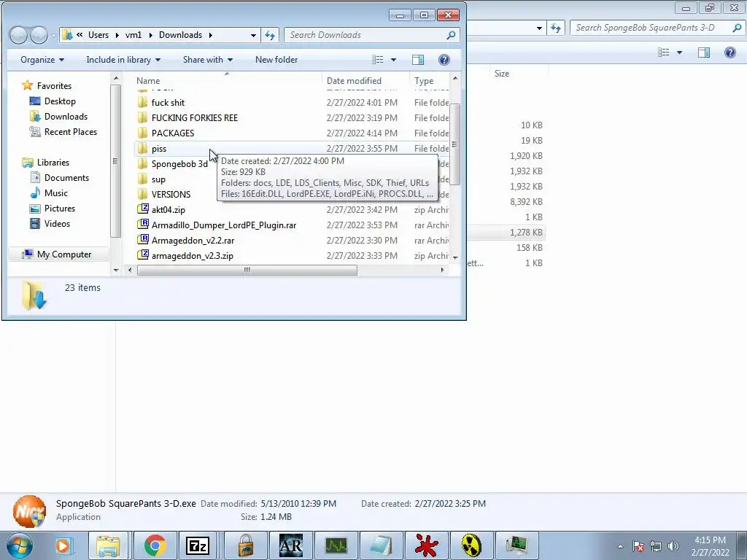Select the FUCKING FORKIES REE folder name
This screenshot has width=747, height=560.
[194, 117]
